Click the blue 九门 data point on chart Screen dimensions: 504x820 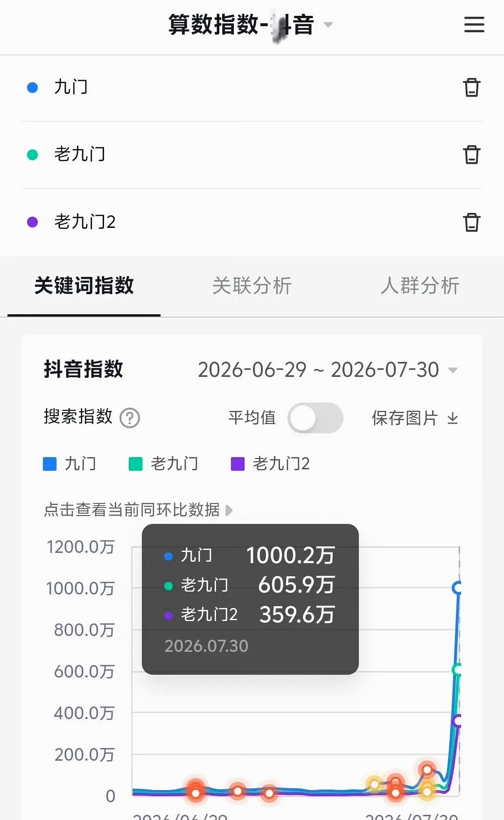(x=458, y=587)
